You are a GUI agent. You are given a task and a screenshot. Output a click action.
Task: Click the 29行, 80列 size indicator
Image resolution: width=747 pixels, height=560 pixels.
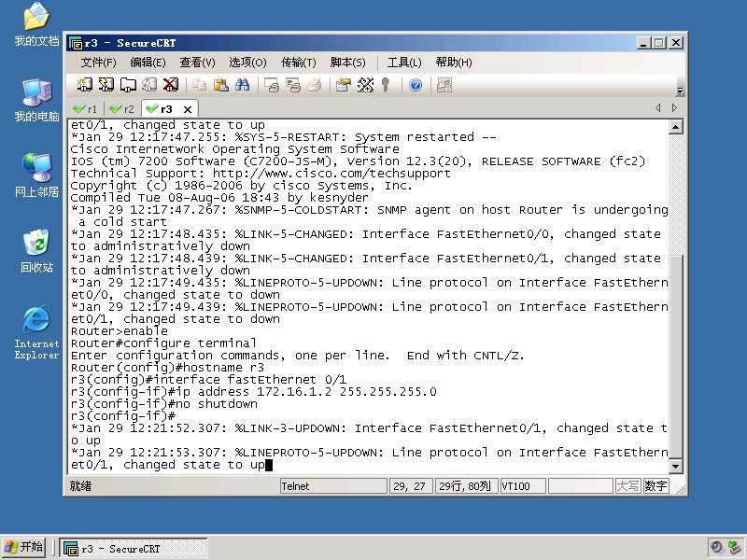[466, 486]
